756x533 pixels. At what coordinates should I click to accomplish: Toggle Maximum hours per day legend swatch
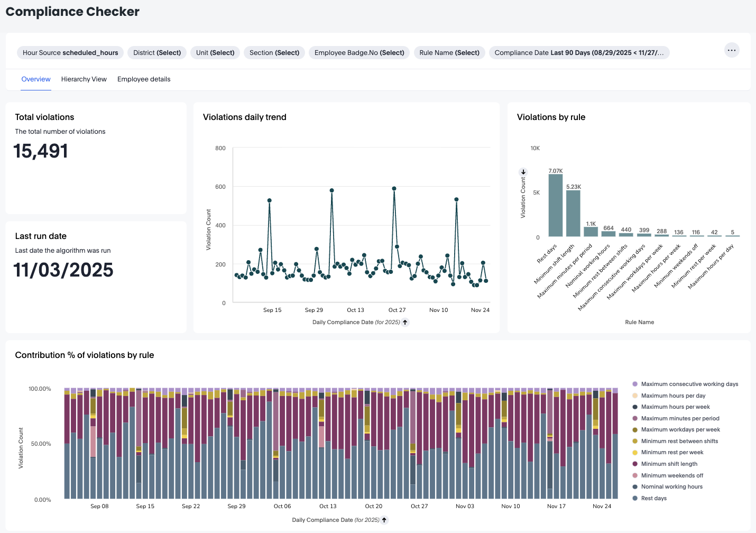click(635, 396)
